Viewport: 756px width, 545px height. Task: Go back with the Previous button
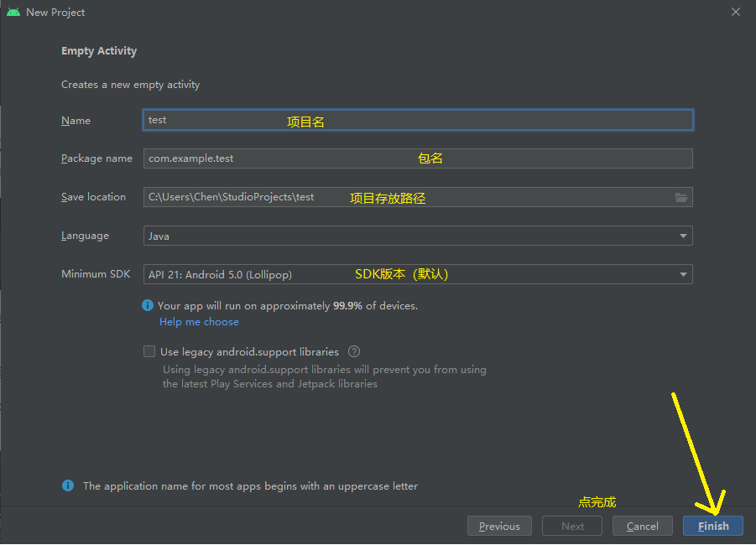coord(499,527)
